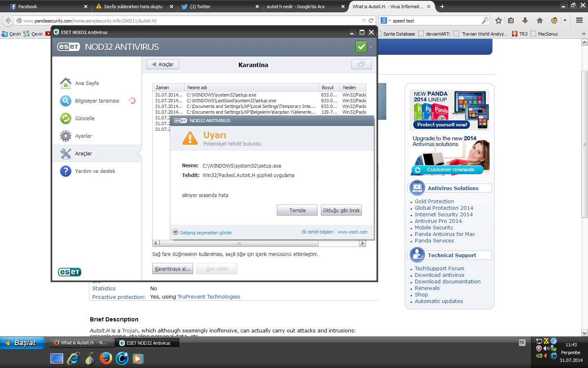Image resolution: width=588 pixels, height=368 pixels.
Task: Expand Gelişmiş seçenekleri göster in alert dialog
Action: [x=202, y=232]
